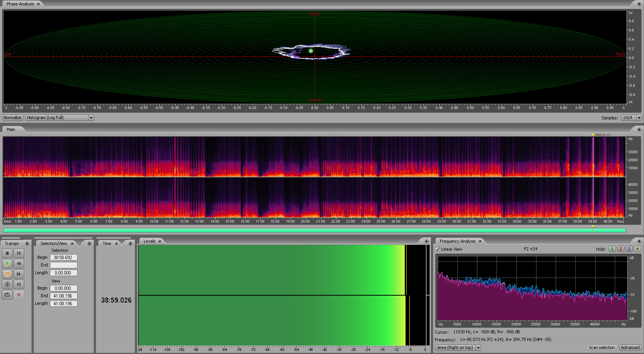Toggle Hold button 1 in Frequency Analysis
The width and height of the screenshot is (644, 354).
612,249
